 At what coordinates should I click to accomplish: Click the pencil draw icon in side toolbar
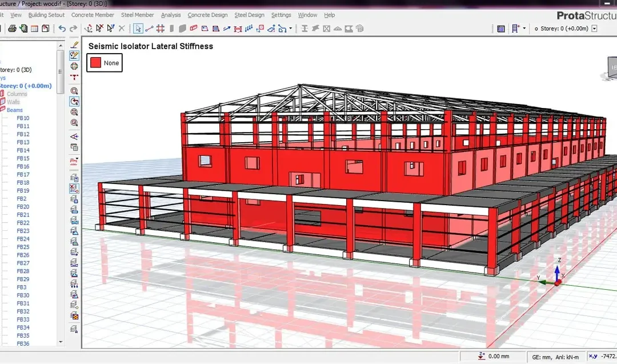(x=74, y=45)
